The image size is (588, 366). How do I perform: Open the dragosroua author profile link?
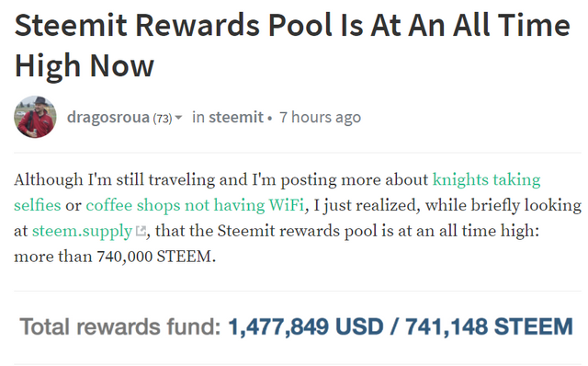(108, 117)
